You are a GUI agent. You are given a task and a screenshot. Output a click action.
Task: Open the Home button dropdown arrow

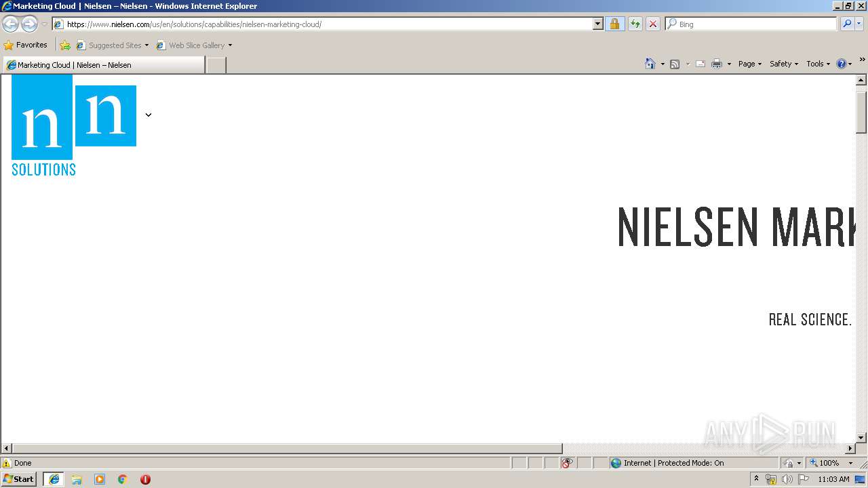[663, 64]
